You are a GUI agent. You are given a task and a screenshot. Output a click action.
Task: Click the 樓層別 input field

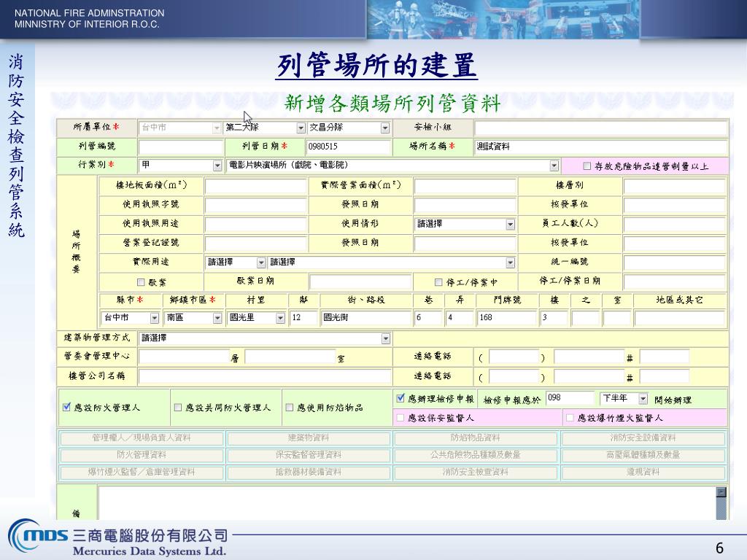(x=674, y=186)
